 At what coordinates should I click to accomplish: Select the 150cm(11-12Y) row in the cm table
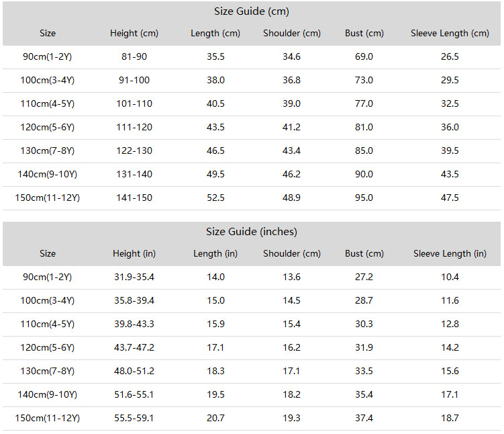[x=48, y=198]
